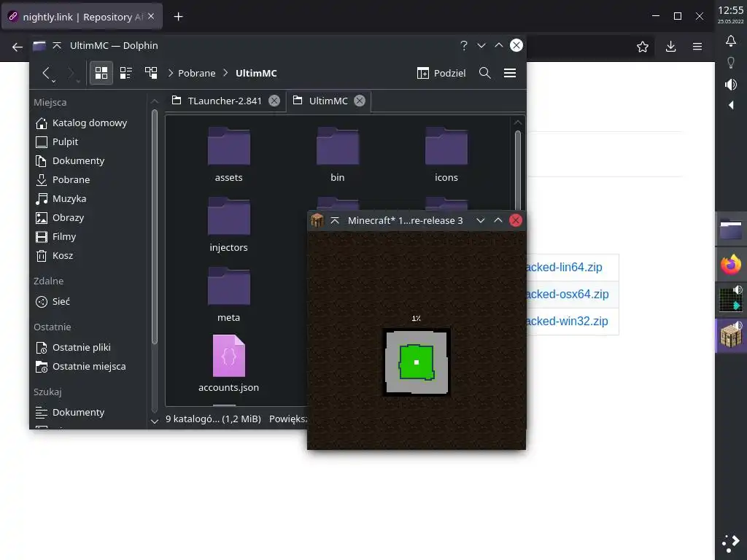Open Katalog domowy in Places panel
This screenshot has width=747, height=560.
point(88,122)
